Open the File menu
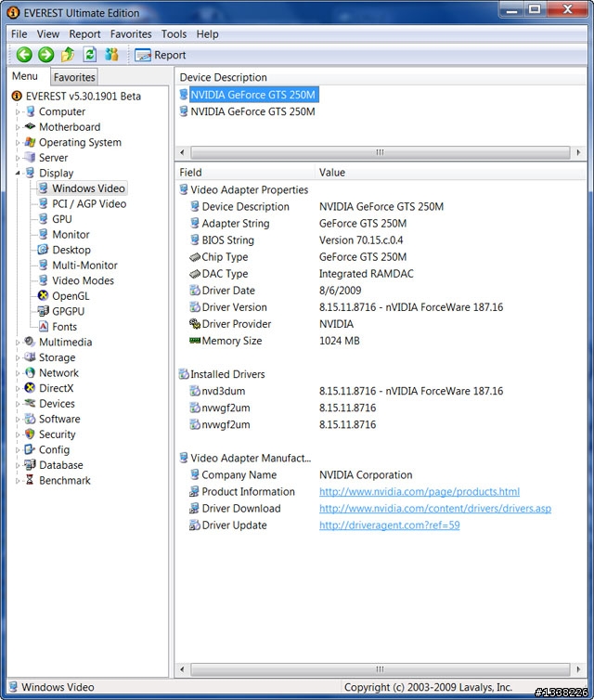 coord(19,34)
